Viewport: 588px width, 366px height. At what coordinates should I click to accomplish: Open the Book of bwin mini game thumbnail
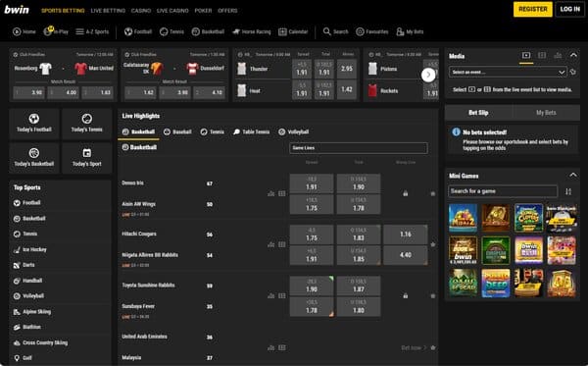tap(464, 250)
